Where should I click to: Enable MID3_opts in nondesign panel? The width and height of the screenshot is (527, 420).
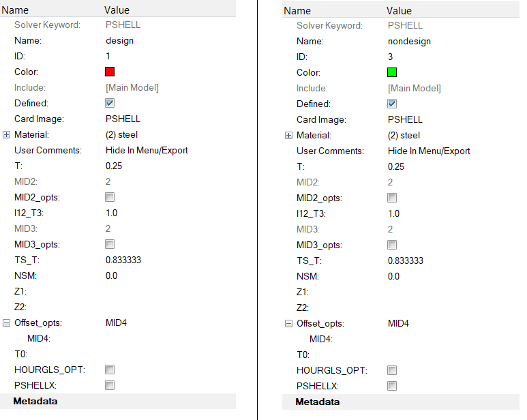click(392, 245)
